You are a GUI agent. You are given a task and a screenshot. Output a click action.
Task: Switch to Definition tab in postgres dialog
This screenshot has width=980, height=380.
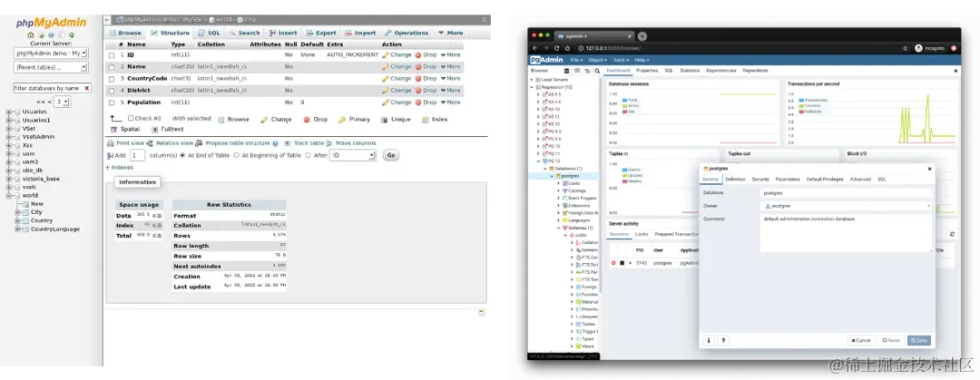coord(735,180)
